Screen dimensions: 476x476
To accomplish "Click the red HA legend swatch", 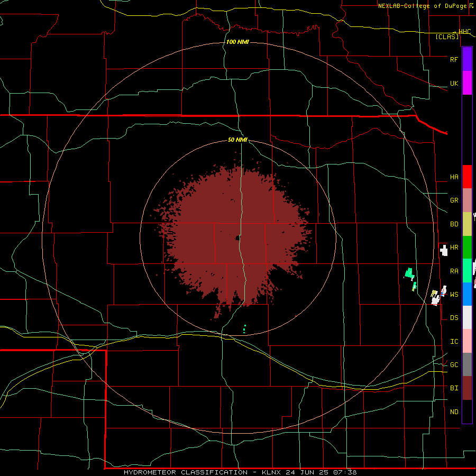I will pos(467,177).
